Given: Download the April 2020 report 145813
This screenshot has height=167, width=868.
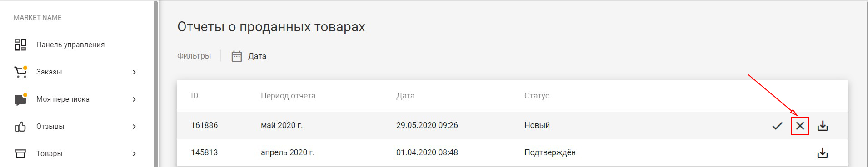Looking at the screenshot, I should [823, 153].
